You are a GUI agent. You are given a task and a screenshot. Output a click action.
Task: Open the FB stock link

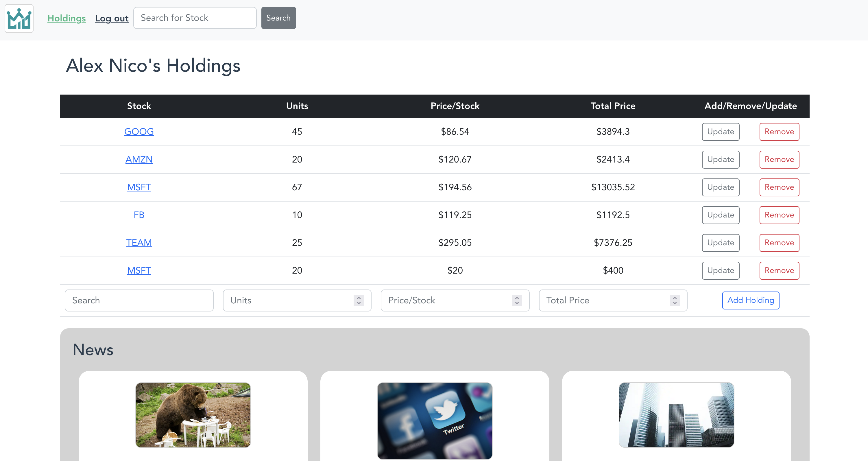coord(139,215)
